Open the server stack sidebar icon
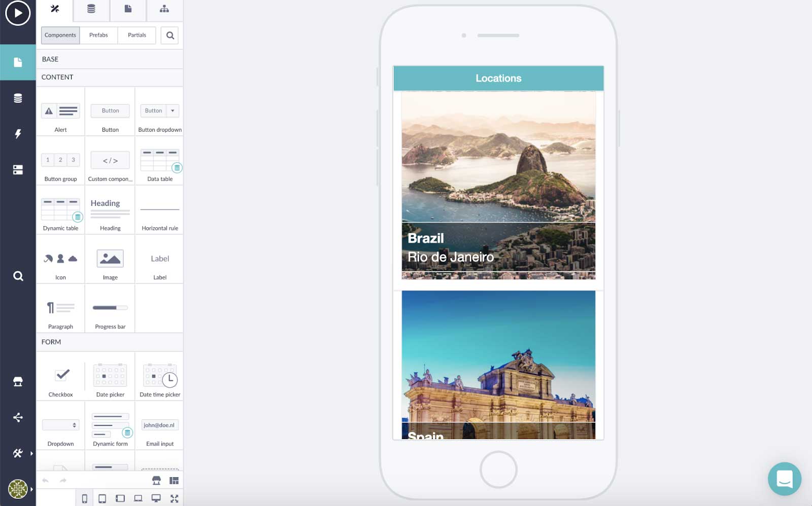 click(18, 169)
